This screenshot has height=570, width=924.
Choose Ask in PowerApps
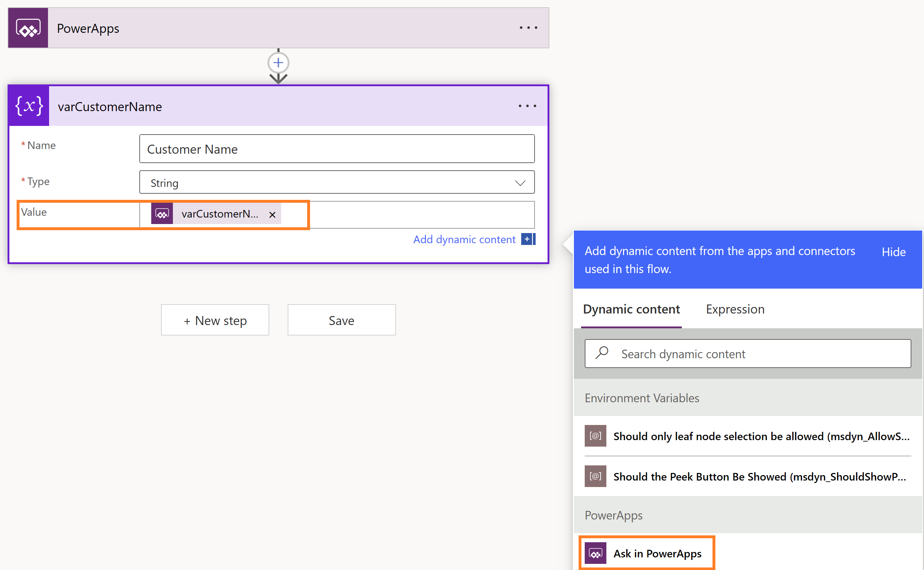pos(657,553)
